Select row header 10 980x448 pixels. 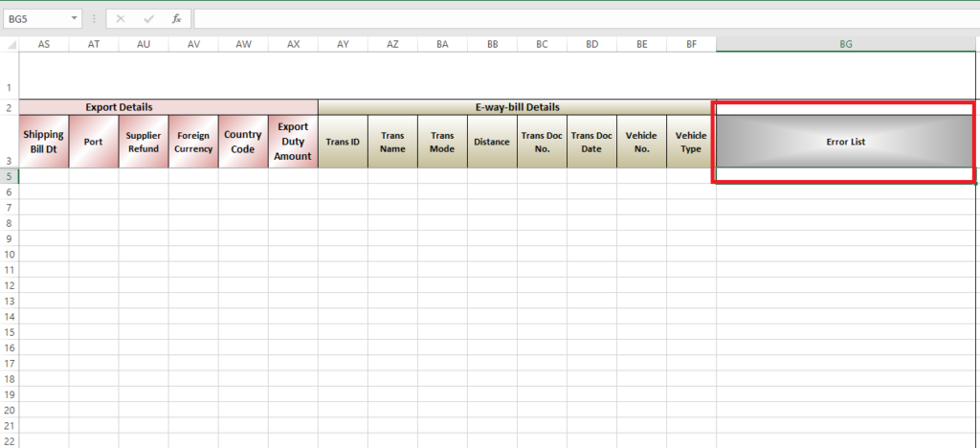coord(10,255)
